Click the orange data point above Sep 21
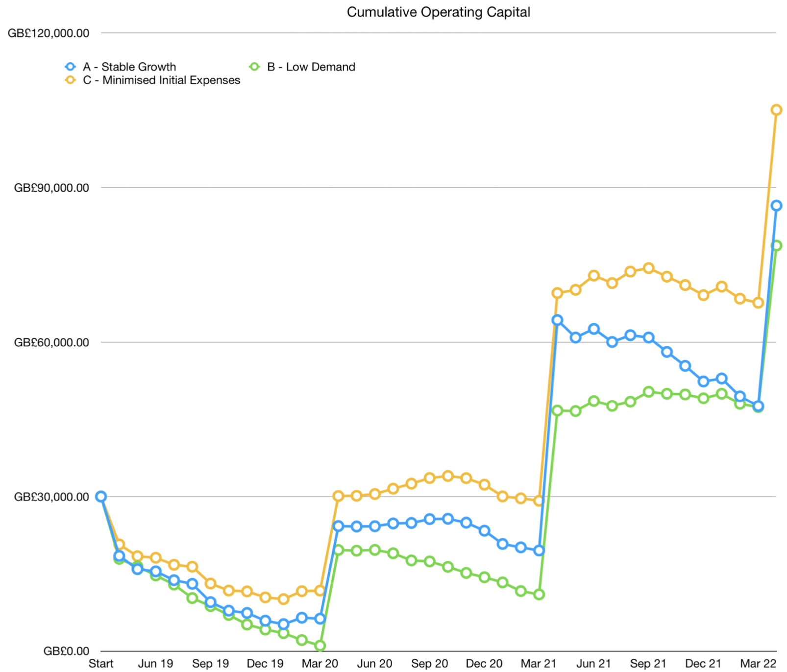The image size is (787, 672). [x=648, y=268]
